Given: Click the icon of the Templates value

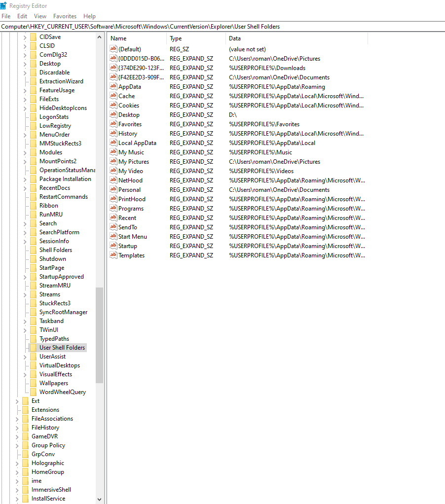Looking at the screenshot, I should pyautogui.click(x=113, y=255).
